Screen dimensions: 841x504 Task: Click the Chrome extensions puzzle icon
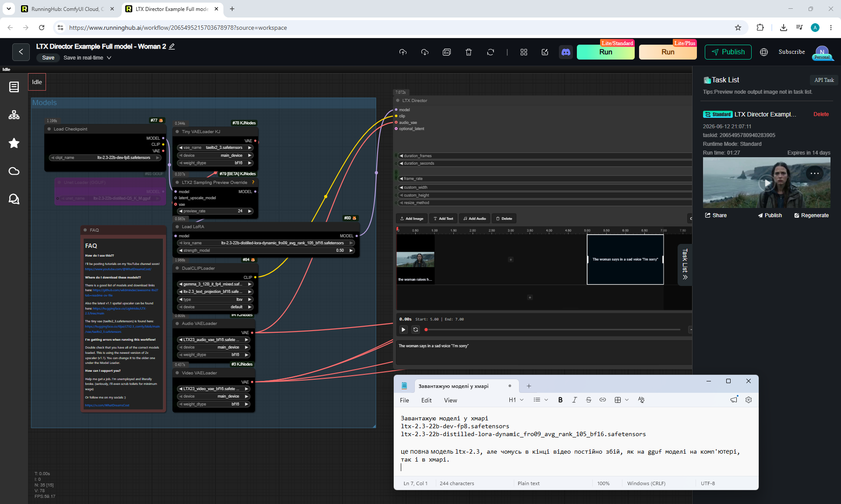click(760, 28)
